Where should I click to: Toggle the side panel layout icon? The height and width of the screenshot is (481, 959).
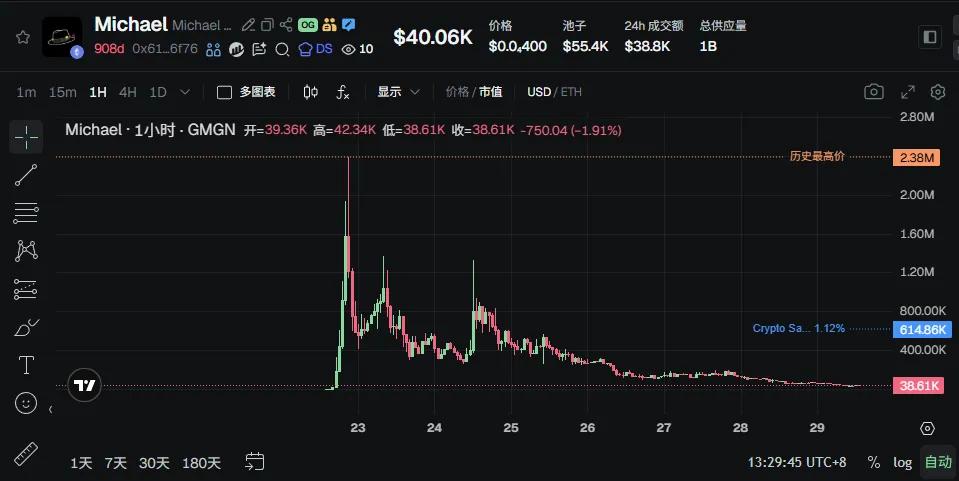[930, 37]
